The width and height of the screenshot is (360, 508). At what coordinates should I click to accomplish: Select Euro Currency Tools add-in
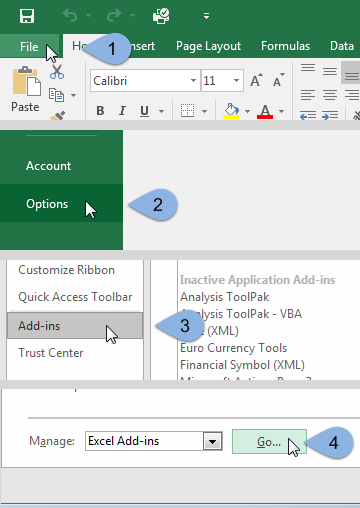233,348
